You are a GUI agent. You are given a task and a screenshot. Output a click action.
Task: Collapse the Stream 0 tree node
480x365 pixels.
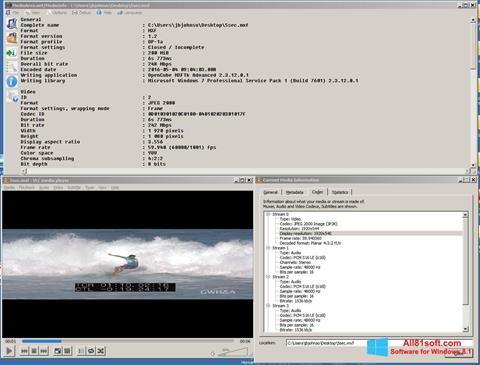[x=268, y=214]
